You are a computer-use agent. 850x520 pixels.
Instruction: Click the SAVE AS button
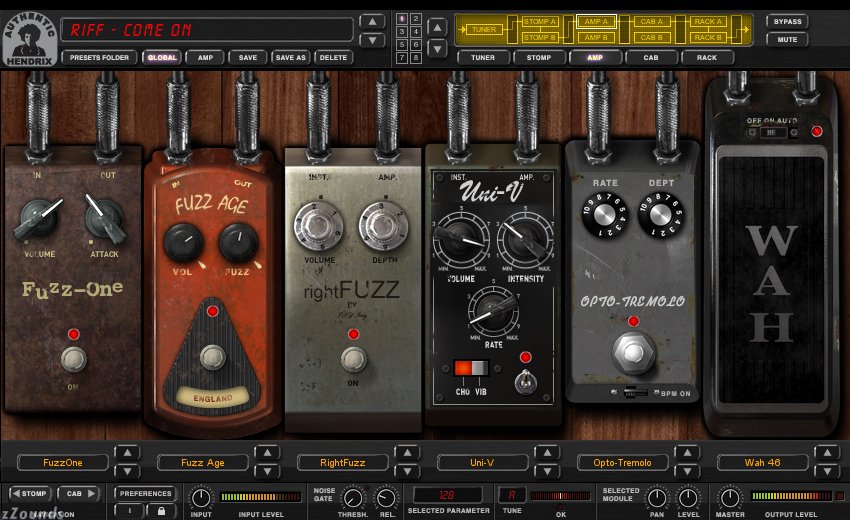(291, 57)
